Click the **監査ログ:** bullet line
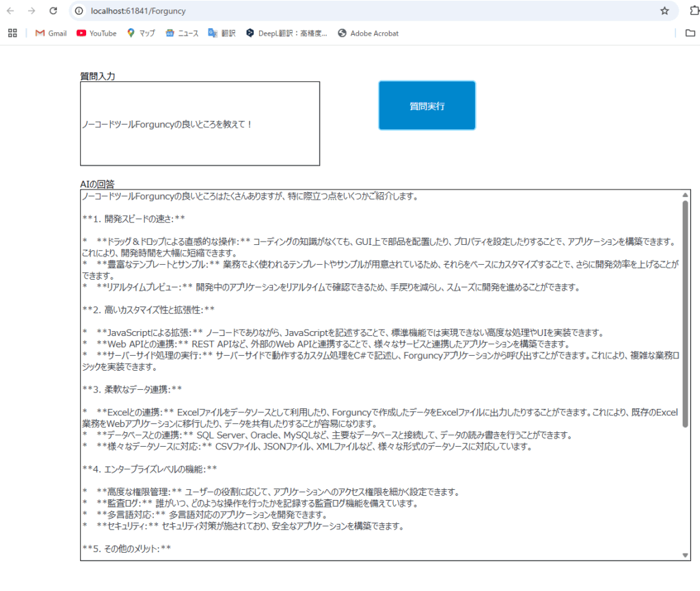Screen dimensions: 700x591 (x=250, y=503)
